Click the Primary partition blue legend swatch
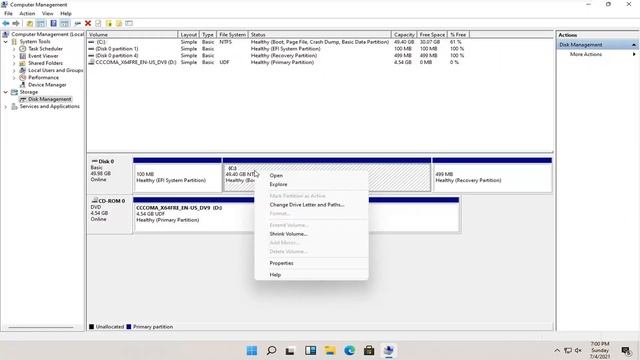The image size is (640, 360). (x=129, y=327)
